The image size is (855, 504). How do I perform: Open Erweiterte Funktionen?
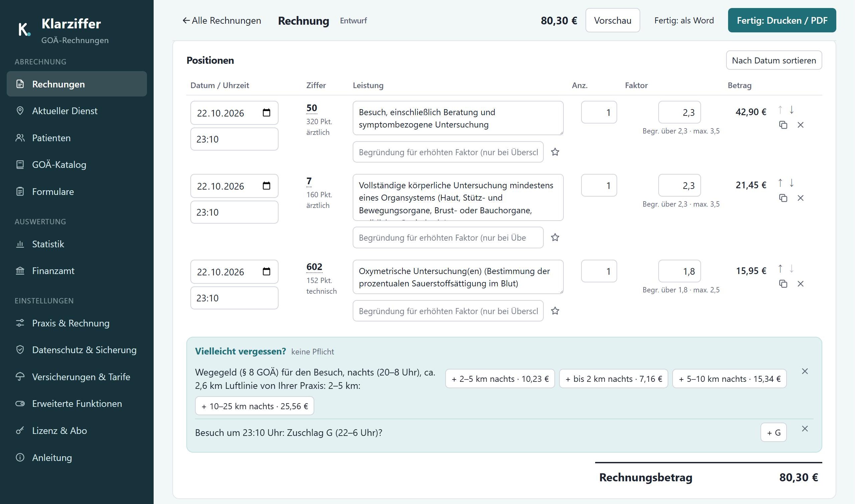pyautogui.click(x=77, y=404)
